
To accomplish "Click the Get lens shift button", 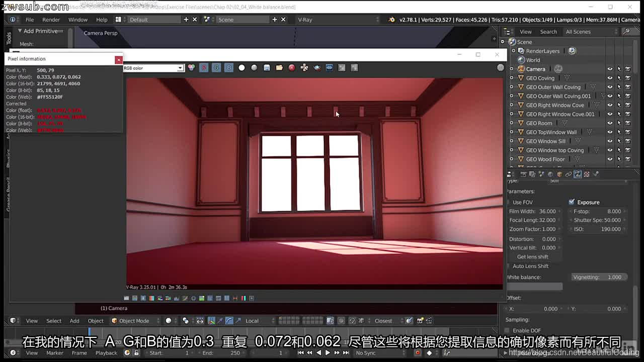I will (x=532, y=257).
